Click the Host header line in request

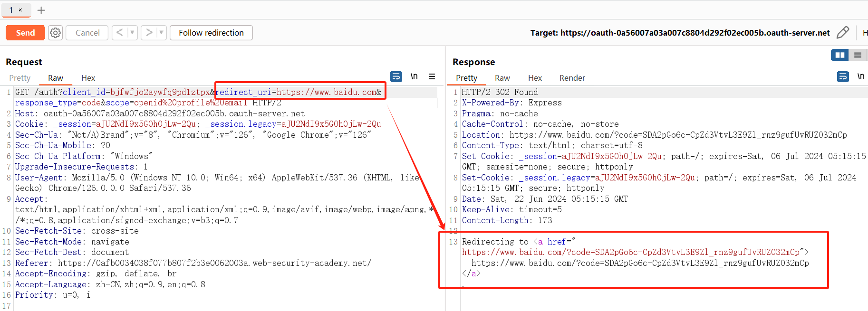[x=160, y=113]
